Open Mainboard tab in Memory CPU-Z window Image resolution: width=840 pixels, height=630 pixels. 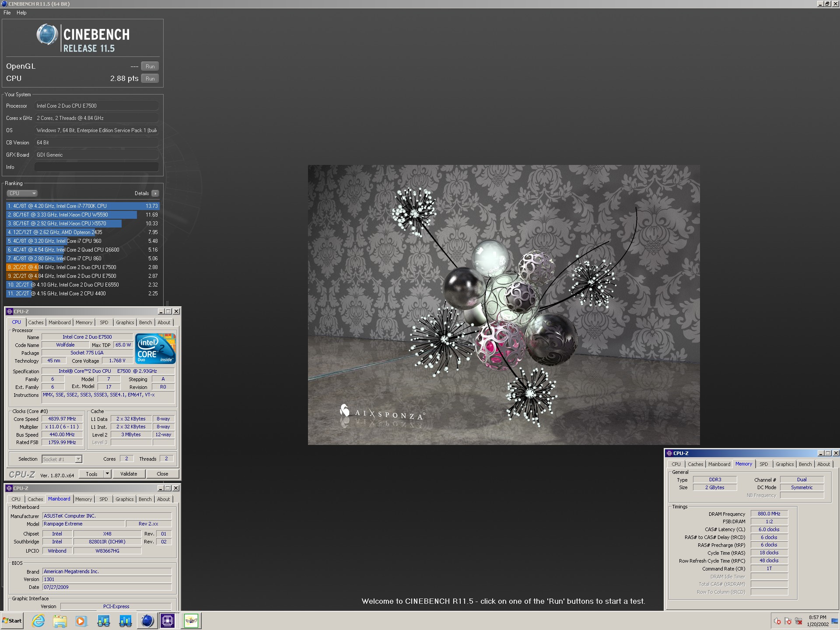point(719,464)
